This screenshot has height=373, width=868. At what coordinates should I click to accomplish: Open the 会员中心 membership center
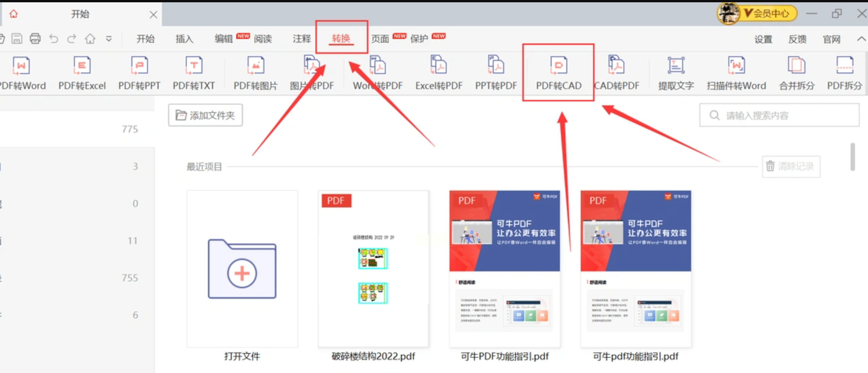[x=769, y=14]
